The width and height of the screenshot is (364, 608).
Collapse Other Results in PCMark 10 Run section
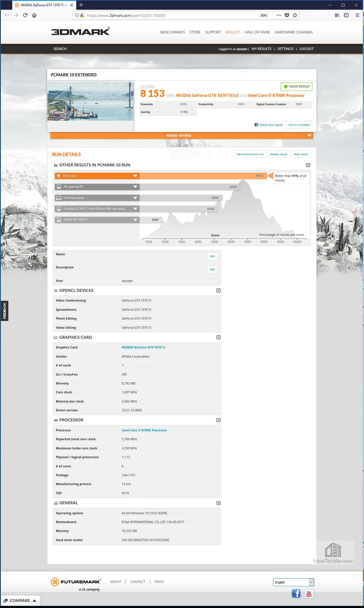pos(308,165)
